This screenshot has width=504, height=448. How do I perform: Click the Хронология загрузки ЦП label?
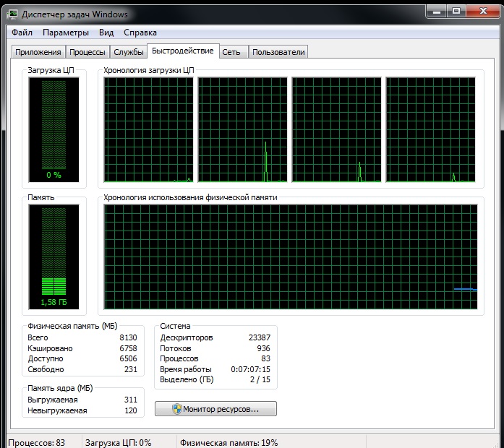tap(149, 70)
